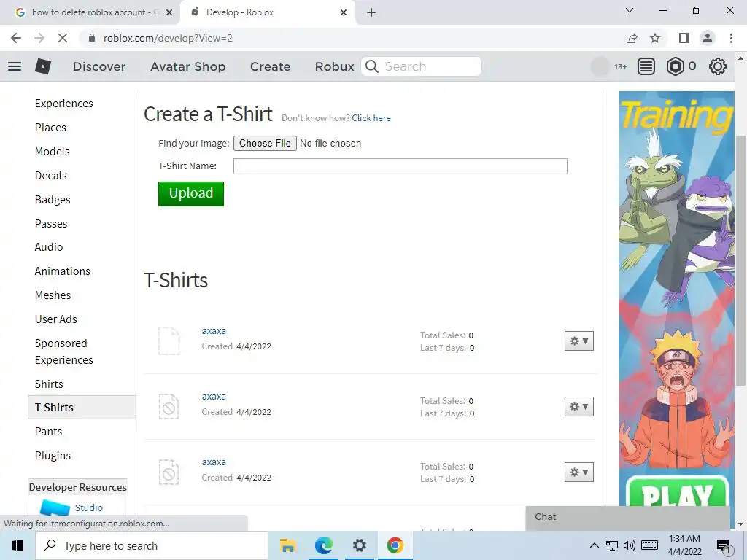The image size is (747, 560).
Task: Open the Robux balance icon
Action: pos(675,66)
